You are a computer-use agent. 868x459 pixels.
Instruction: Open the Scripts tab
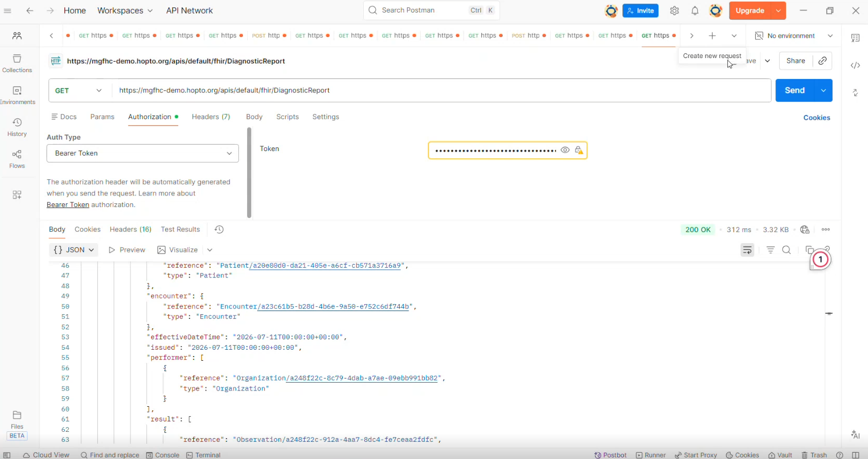pos(287,117)
